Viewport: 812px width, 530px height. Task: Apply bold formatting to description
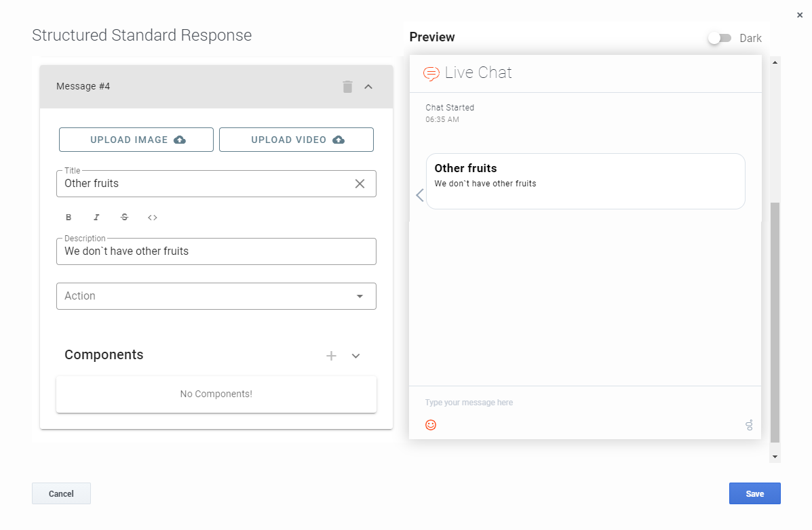[69, 218]
